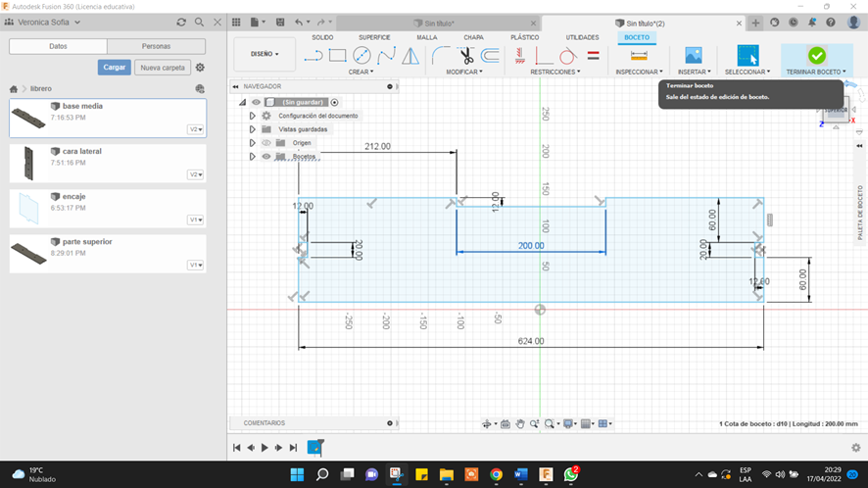Open the cara lateral file thumbnail
This screenshot has height=488, width=868.
[x=28, y=163]
